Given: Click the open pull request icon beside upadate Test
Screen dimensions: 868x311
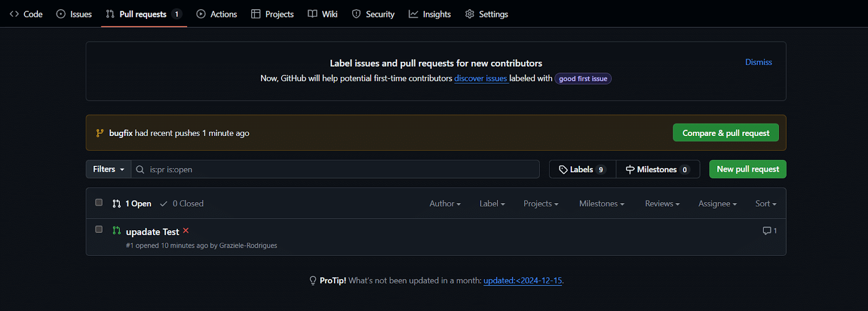Looking at the screenshot, I should 116,231.
